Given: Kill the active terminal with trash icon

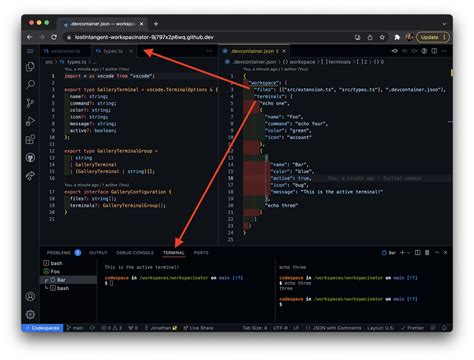Looking at the screenshot, I should [x=427, y=253].
